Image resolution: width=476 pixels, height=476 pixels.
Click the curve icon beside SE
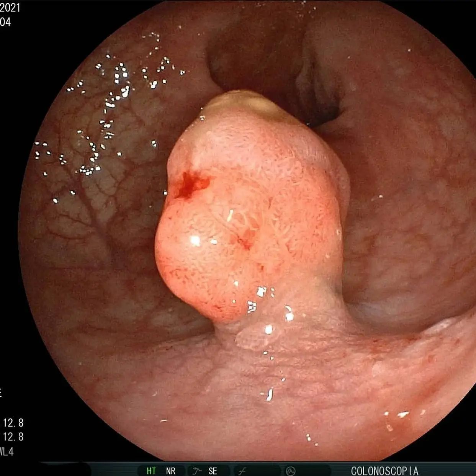click(197, 471)
